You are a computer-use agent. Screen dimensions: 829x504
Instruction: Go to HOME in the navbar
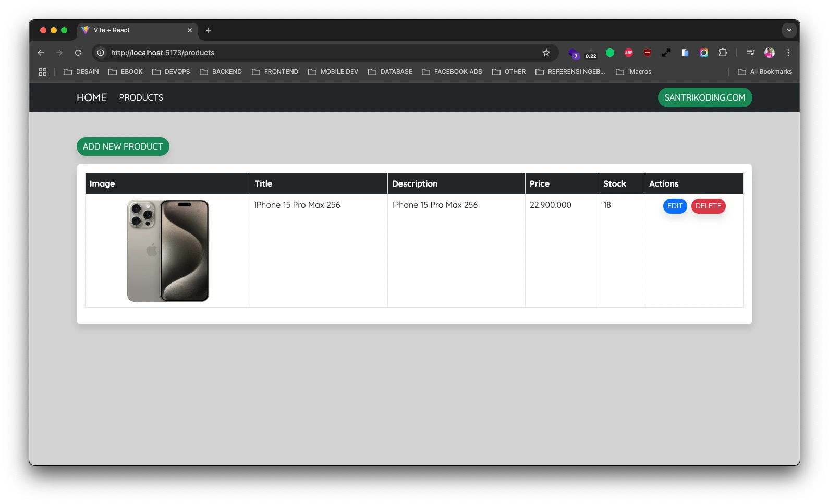point(92,97)
